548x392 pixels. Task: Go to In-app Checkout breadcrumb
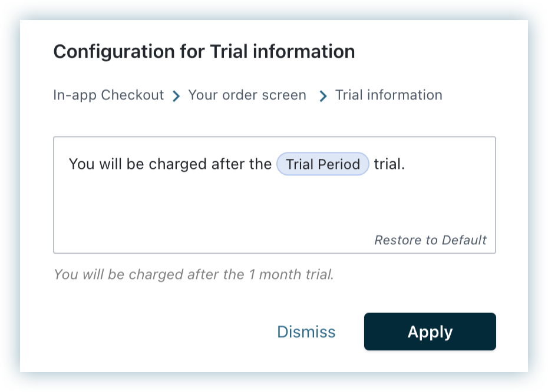(108, 95)
